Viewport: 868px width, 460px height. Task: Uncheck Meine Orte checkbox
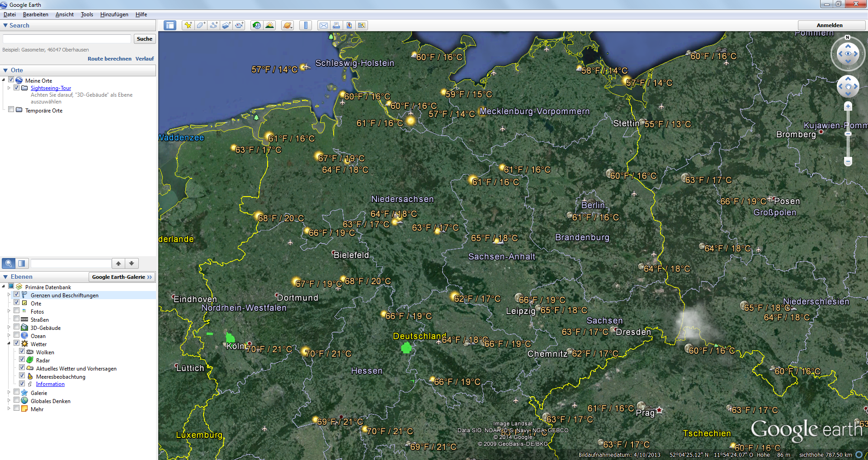coord(11,80)
